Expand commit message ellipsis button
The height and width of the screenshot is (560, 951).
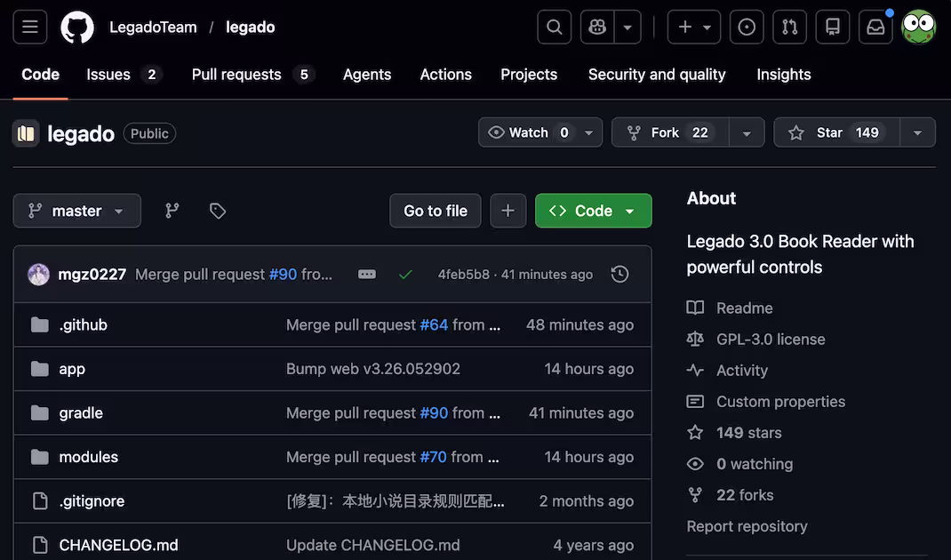click(x=367, y=275)
